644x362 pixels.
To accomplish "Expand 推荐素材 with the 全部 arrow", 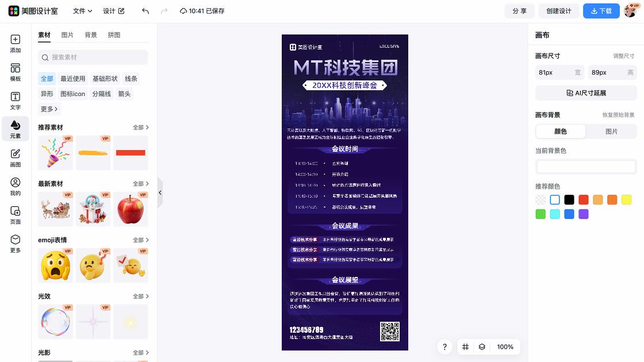I will (140, 127).
